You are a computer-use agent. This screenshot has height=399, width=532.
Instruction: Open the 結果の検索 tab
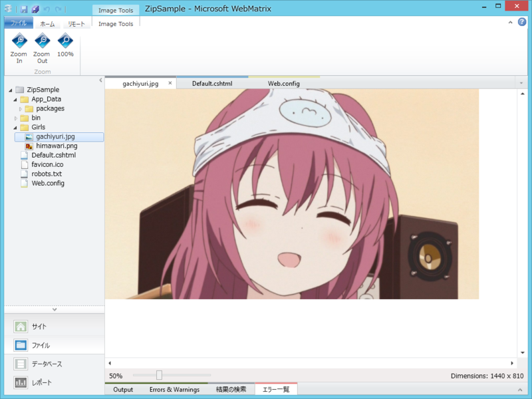(231, 390)
